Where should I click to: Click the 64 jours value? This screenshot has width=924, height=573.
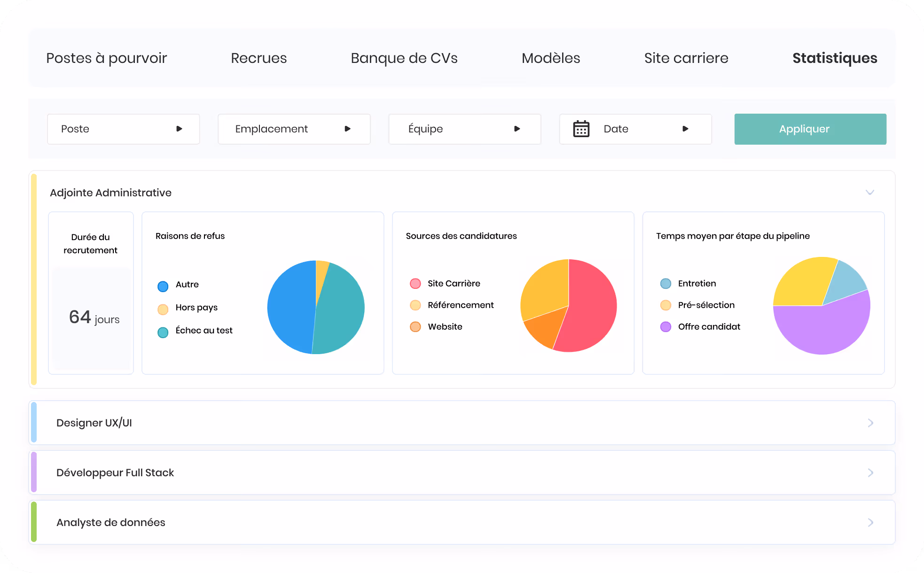[94, 317]
